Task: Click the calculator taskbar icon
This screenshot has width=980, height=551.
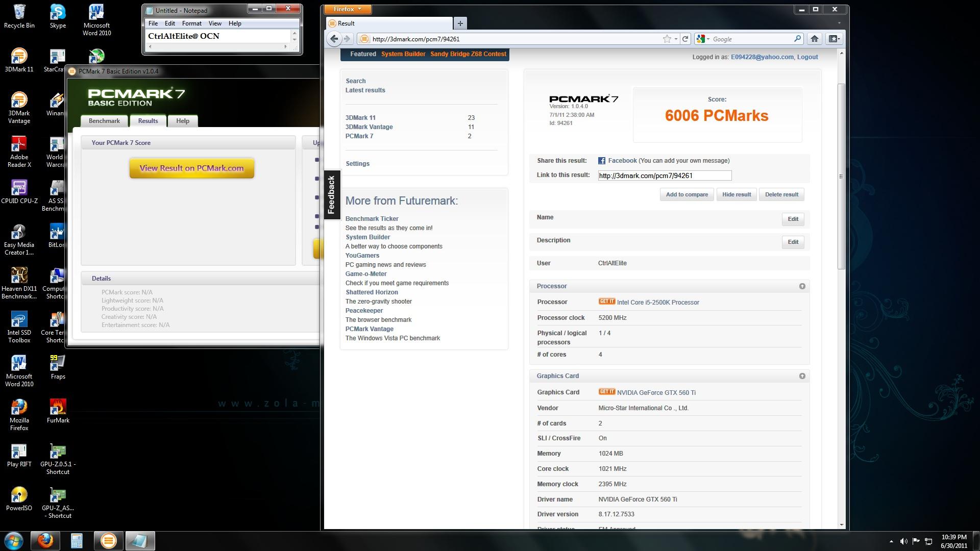Action: point(77,541)
